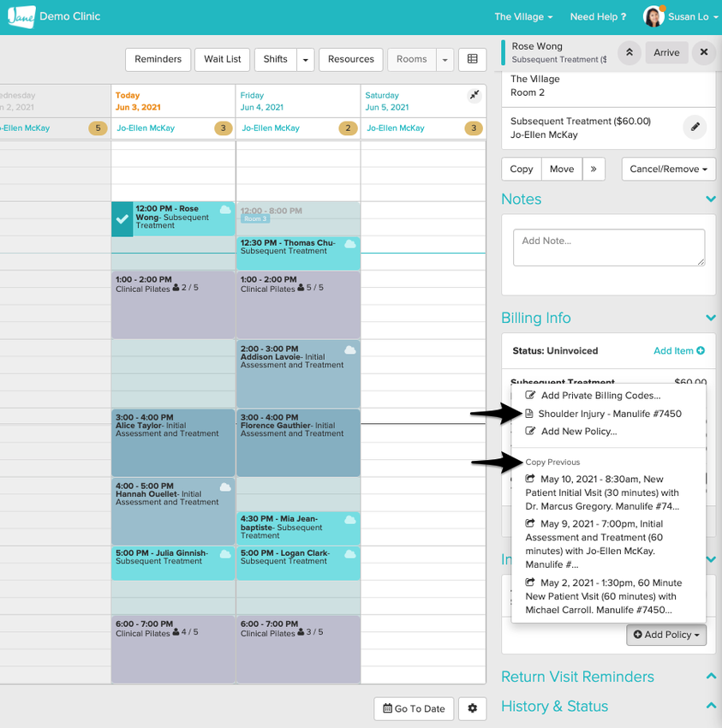Open the Cancel/Remove dropdown

668,169
